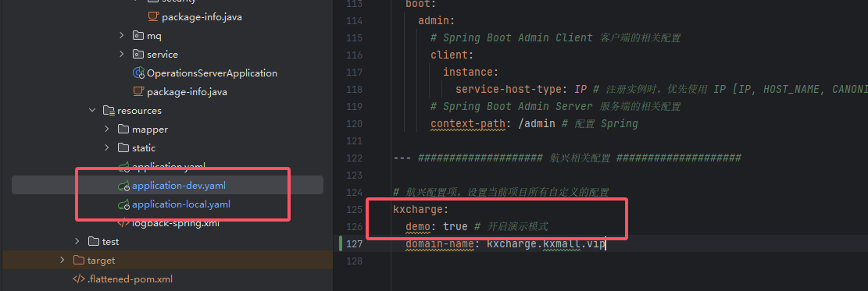The width and height of the screenshot is (868, 291).
Task: Click the .flattened-pom.xml file icon
Action: (79, 279)
